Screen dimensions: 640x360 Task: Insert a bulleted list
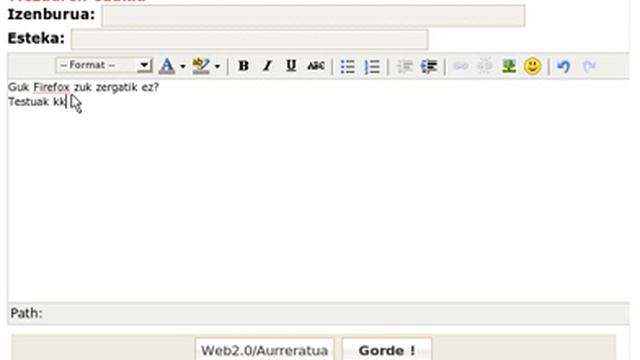point(347,66)
